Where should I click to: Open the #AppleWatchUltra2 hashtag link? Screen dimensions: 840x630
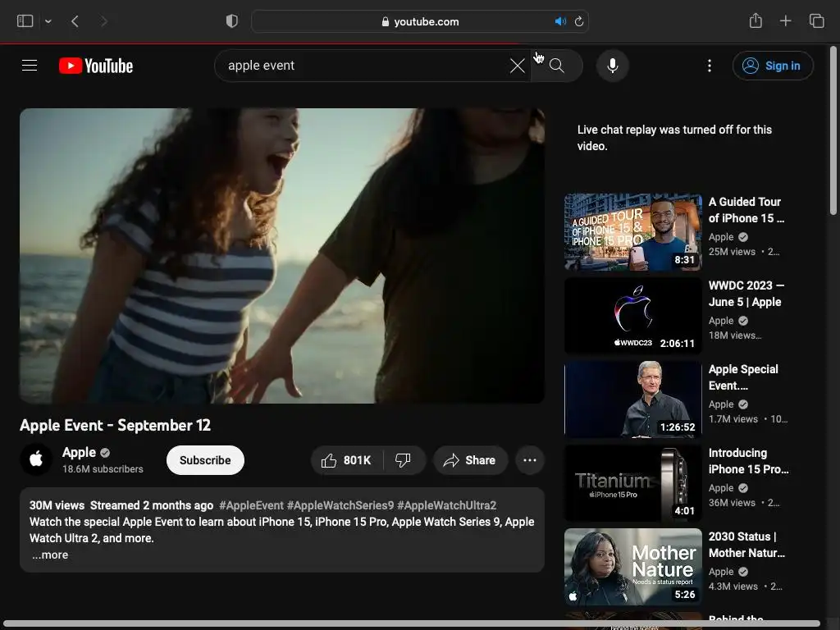[x=447, y=505]
